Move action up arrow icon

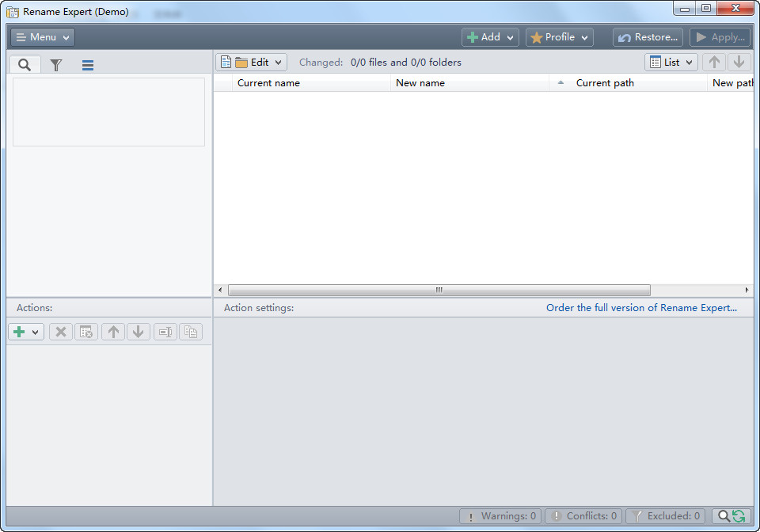coord(113,332)
